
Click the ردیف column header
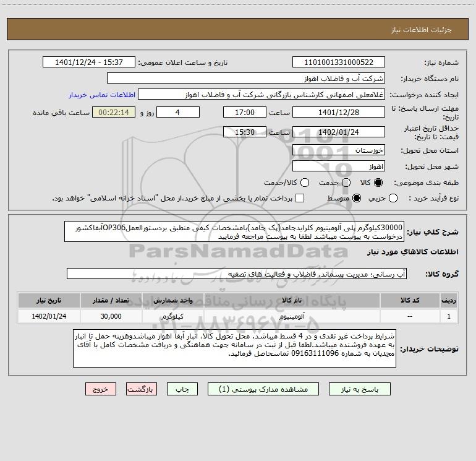(x=449, y=300)
